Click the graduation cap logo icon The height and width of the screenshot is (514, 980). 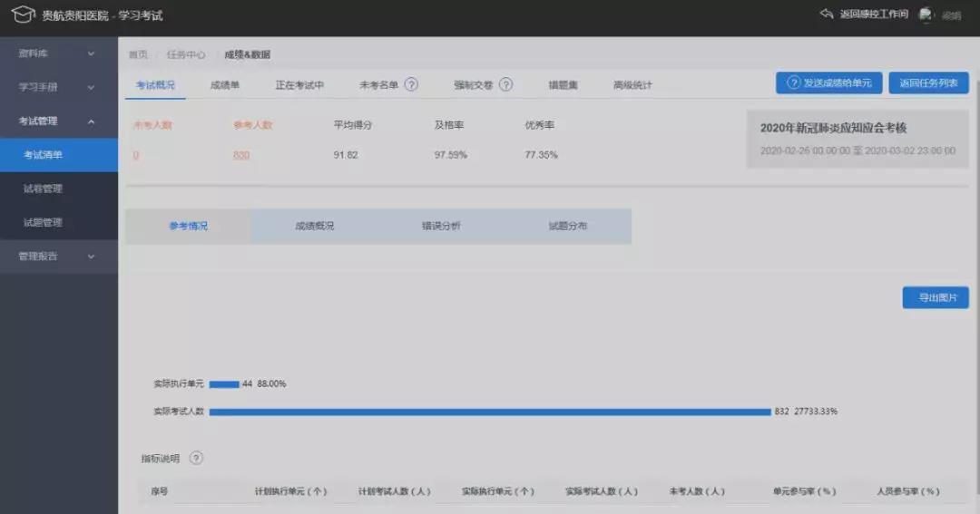23,15
